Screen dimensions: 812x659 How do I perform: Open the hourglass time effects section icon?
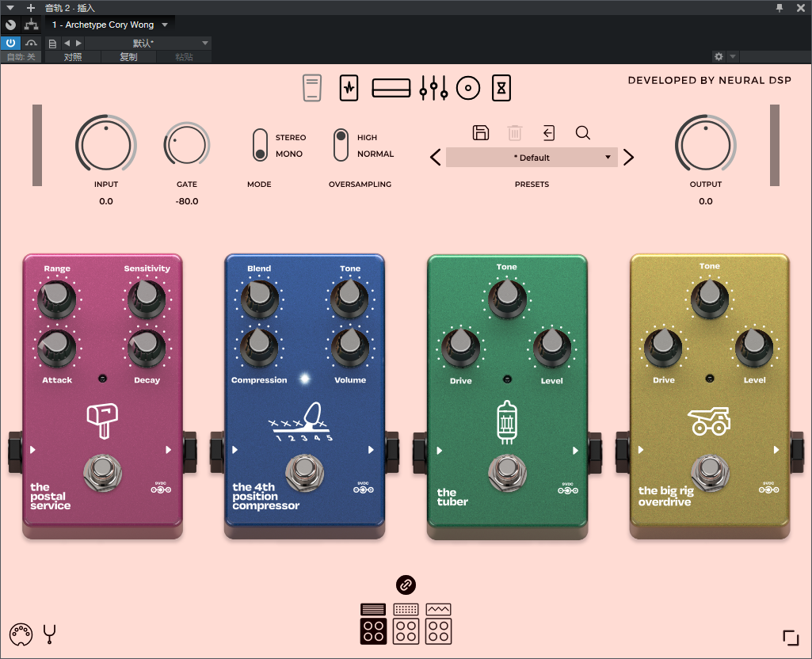point(501,88)
